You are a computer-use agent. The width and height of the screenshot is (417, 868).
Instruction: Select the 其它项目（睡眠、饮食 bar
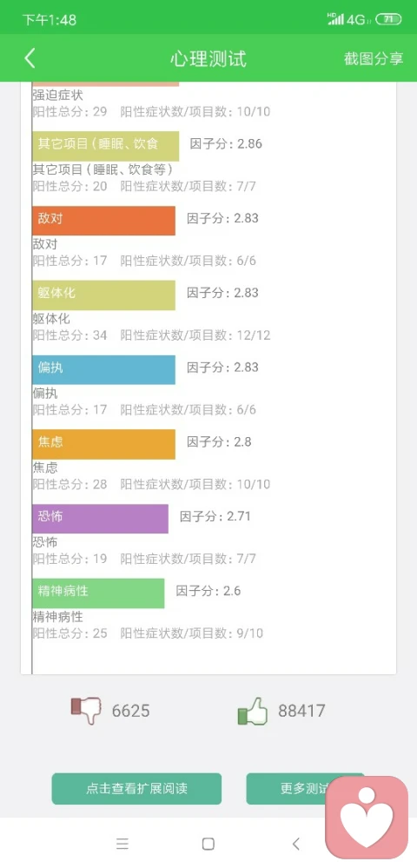coord(105,146)
